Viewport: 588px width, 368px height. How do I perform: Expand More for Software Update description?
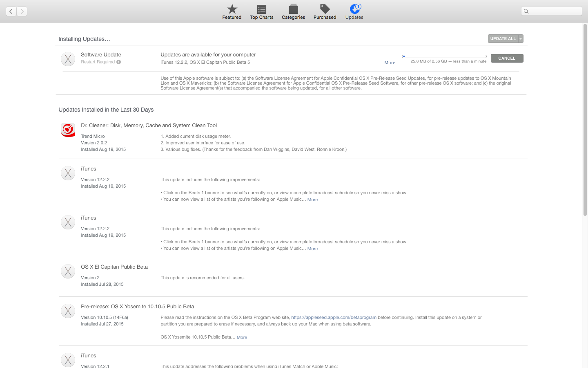pos(390,63)
